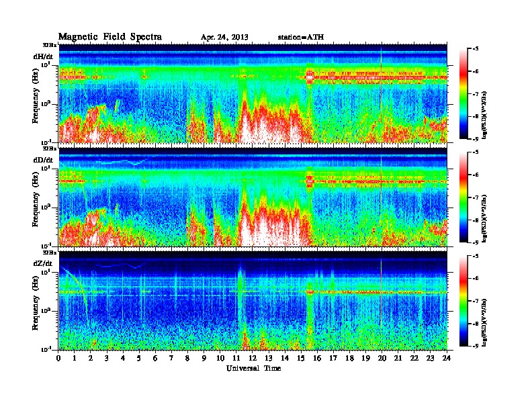Click the "Universal Time" axis title
The image size is (532, 411).
253,368
